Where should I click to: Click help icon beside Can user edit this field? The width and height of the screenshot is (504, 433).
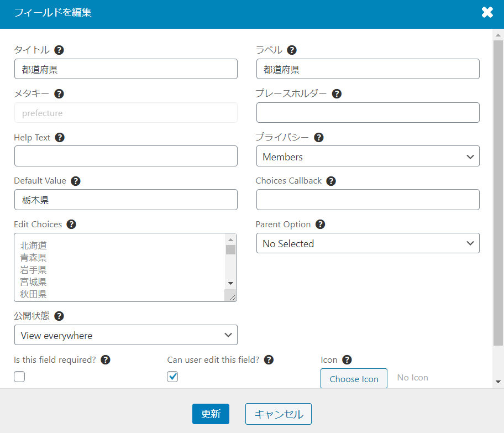point(269,359)
